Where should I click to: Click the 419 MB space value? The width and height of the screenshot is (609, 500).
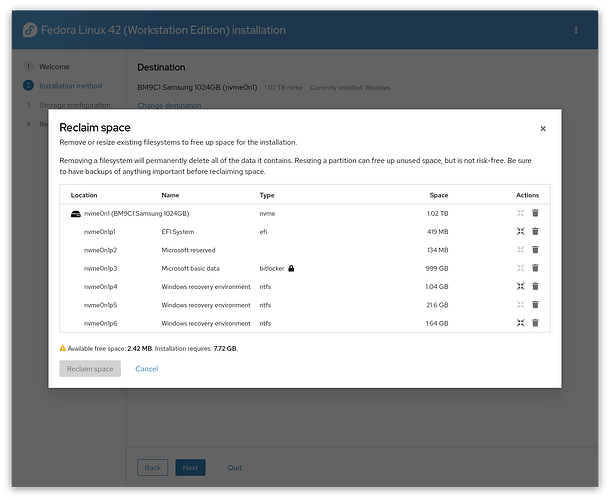438,232
